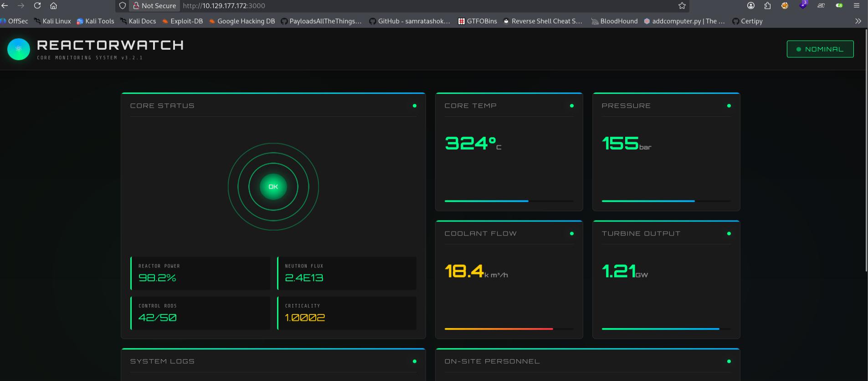
Task: Open the Google Hacking DB bookmark
Action: click(242, 21)
